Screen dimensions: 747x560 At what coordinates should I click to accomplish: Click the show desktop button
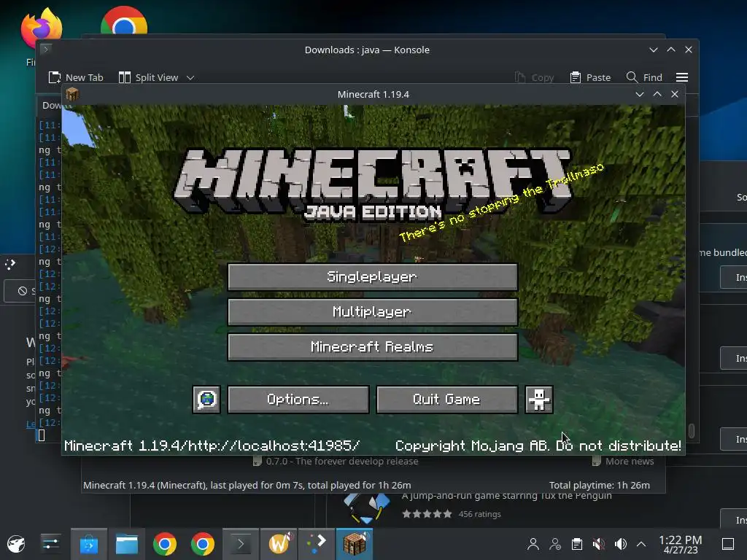[x=728, y=544]
